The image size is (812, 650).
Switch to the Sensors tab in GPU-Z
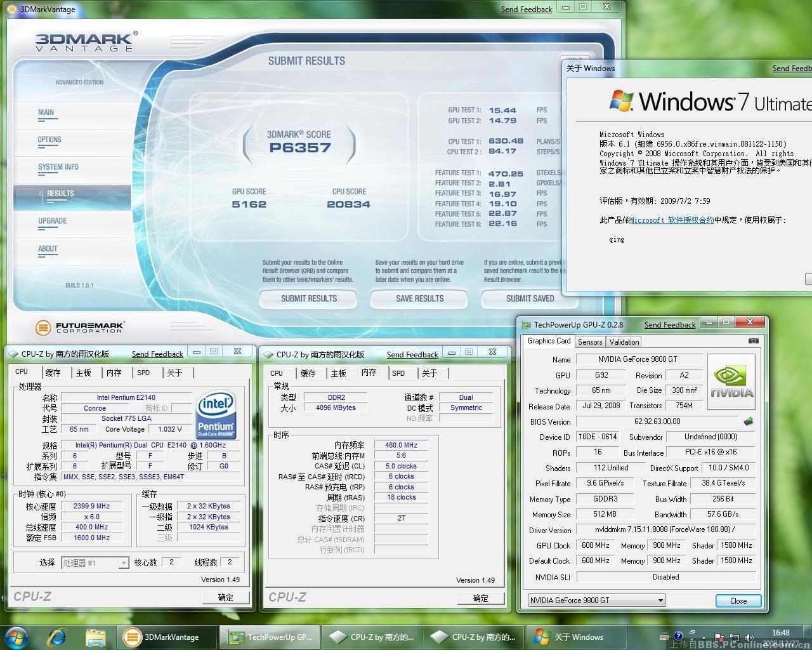click(x=590, y=342)
